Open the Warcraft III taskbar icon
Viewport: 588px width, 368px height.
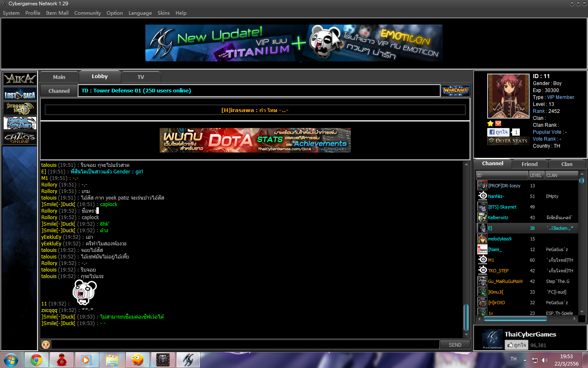(163, 360)
